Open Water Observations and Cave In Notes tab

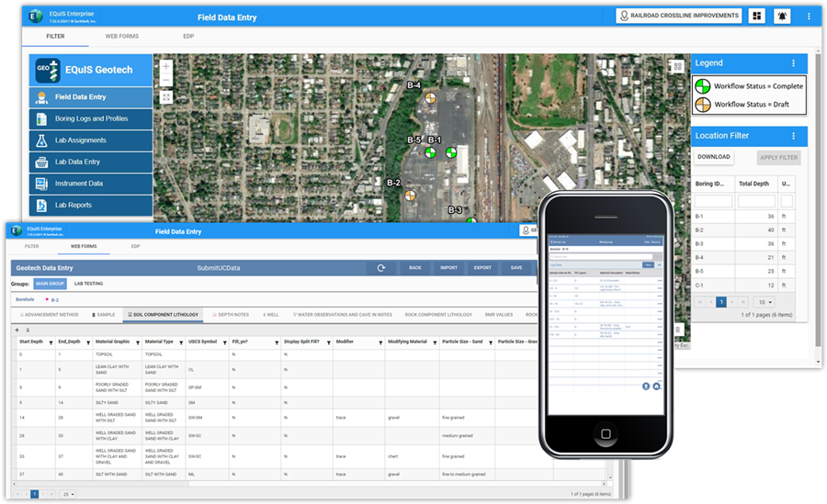point(343,315)
